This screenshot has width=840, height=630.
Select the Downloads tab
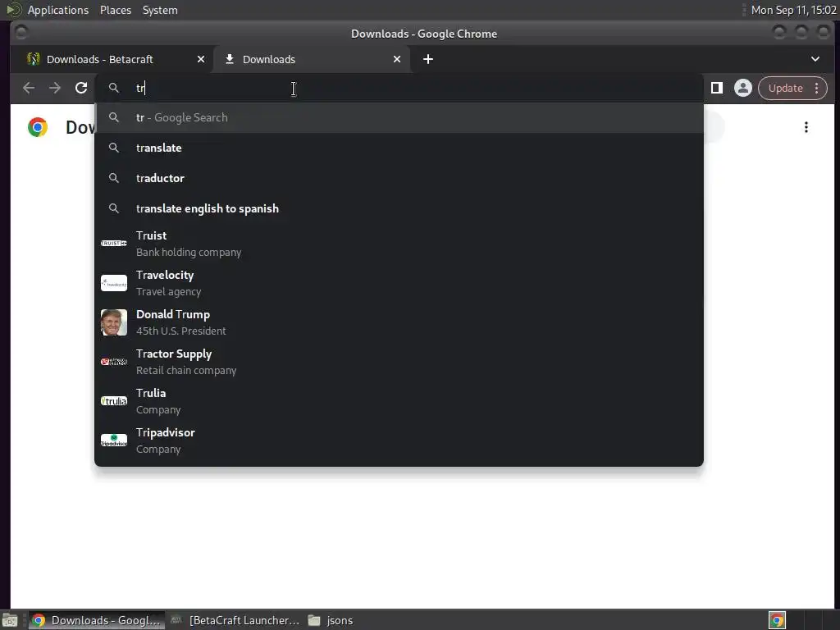coord(313,59)
